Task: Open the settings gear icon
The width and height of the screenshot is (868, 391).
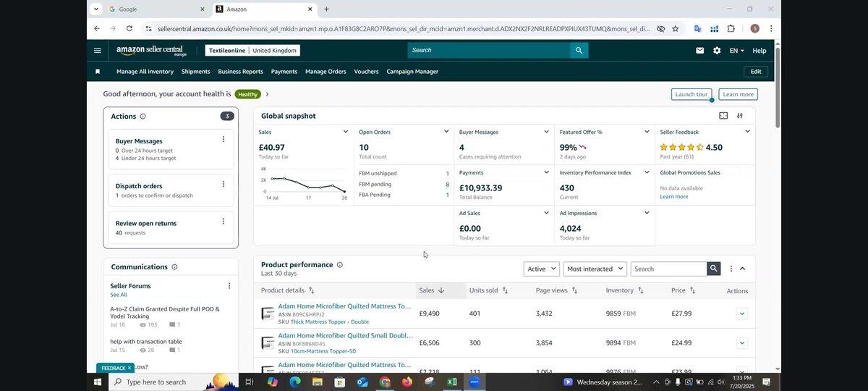Action: (717, 51)
